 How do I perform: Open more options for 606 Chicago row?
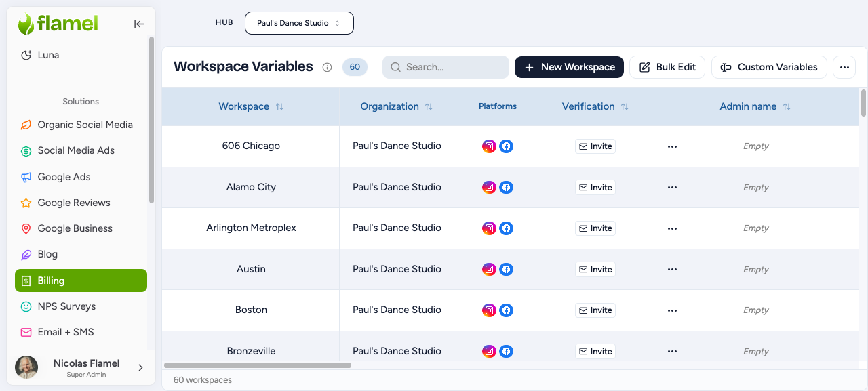(x=672, y=146)
